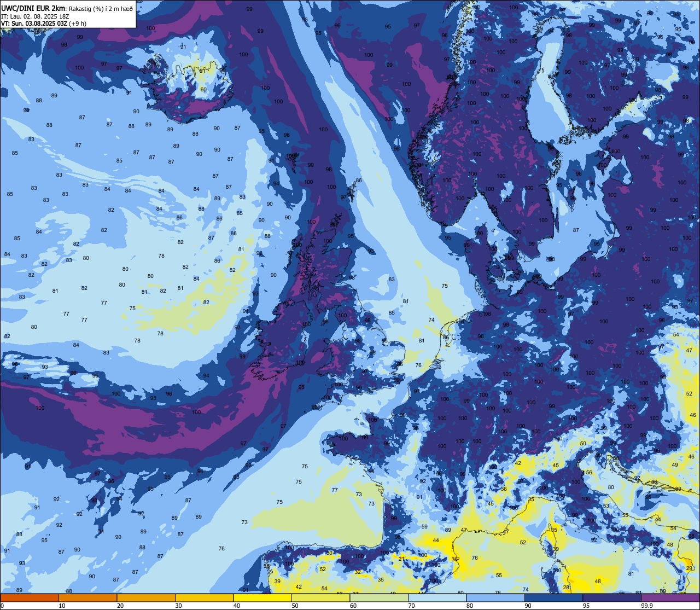The width and height of the screenshot is (700, 610).
Task: Click the legend tick label 95
Action: (586, 606)
